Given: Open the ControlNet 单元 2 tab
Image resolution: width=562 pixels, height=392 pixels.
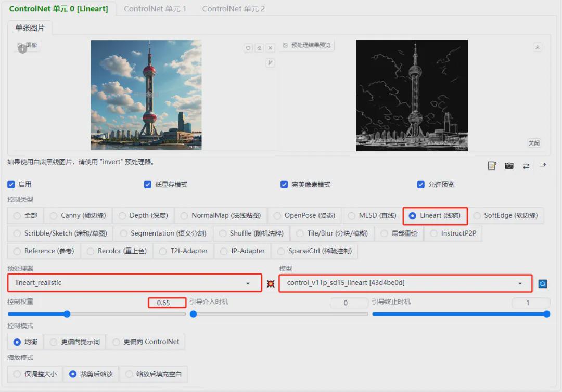Looking at the screenshot, I should pyautogui.click(x=233, y=9).
